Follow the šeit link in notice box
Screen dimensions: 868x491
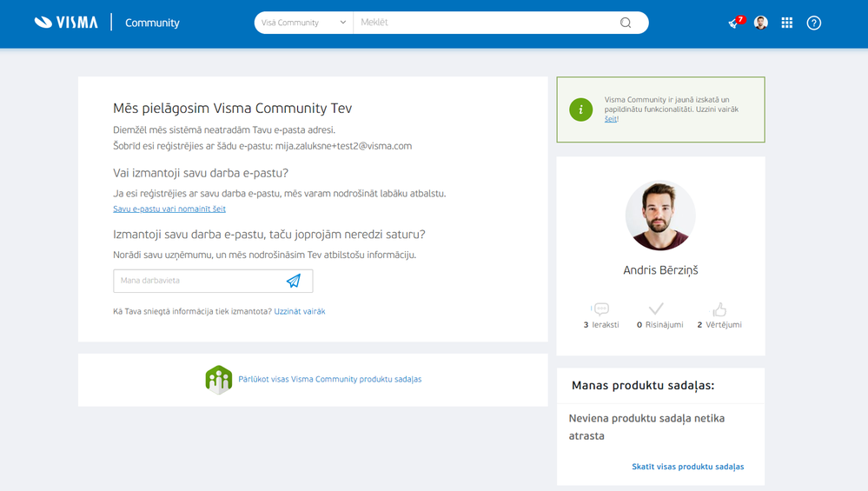(x=611, y=118)
